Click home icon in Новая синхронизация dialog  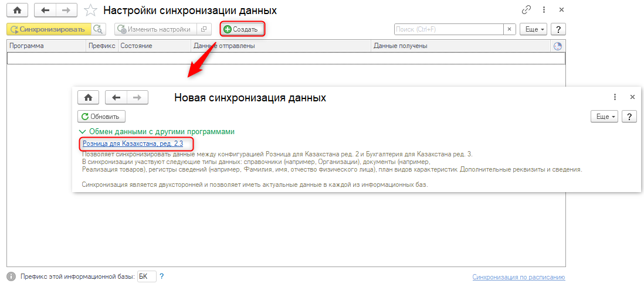coord(88,97)
